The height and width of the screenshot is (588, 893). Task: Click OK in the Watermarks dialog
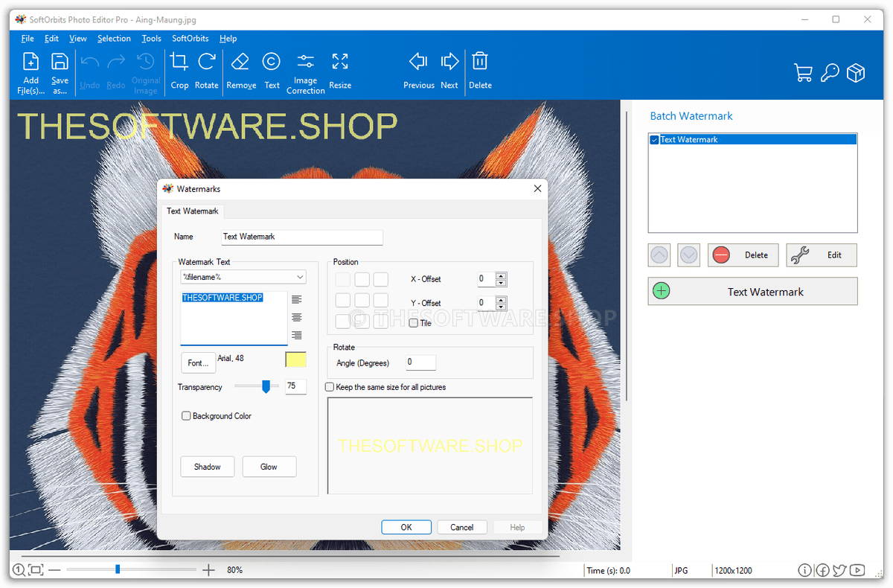(406, 527)
